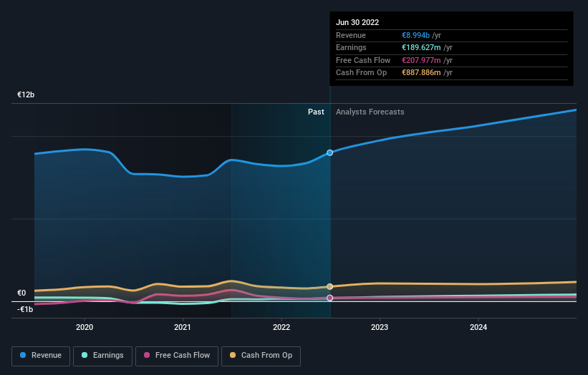Click the Free Cash Flow label in tooltip

click(363, 60)
